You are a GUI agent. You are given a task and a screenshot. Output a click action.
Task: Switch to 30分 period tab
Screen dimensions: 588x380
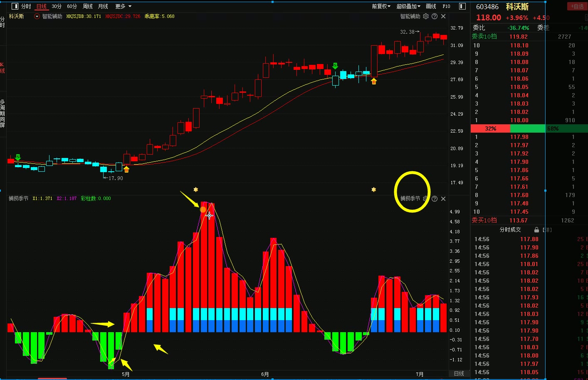[57, 6]
